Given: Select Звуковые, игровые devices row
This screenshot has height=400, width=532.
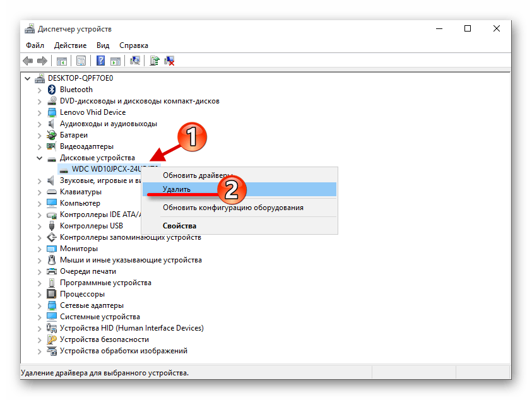Looking at the screenshot, I should 100,180.
